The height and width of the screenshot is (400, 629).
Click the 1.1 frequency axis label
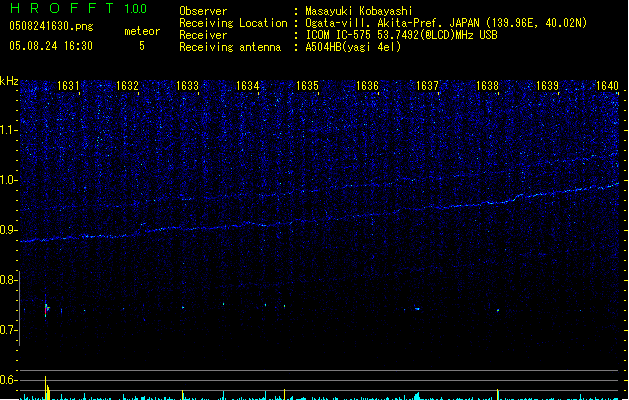pos(9,129)
